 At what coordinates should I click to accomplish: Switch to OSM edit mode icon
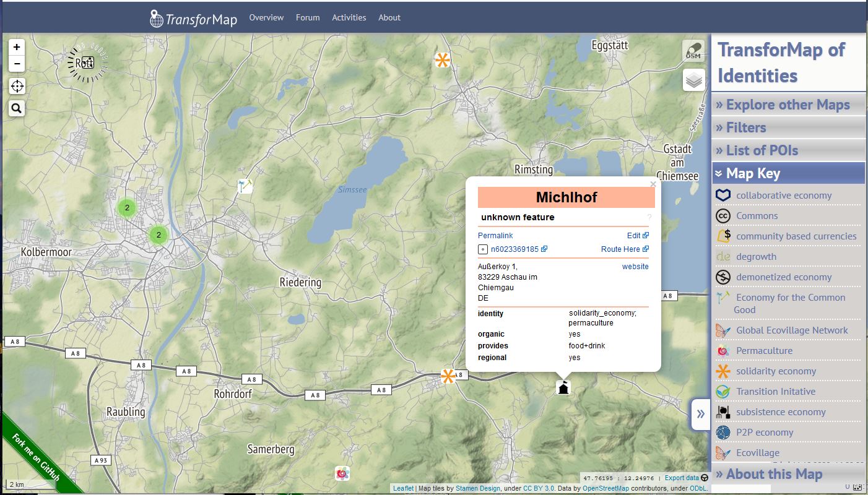pos(694,51)
